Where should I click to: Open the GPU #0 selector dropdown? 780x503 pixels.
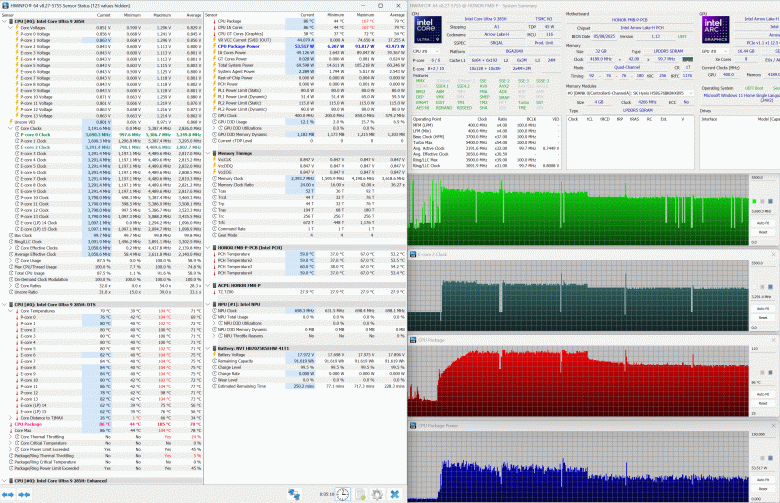715,51
